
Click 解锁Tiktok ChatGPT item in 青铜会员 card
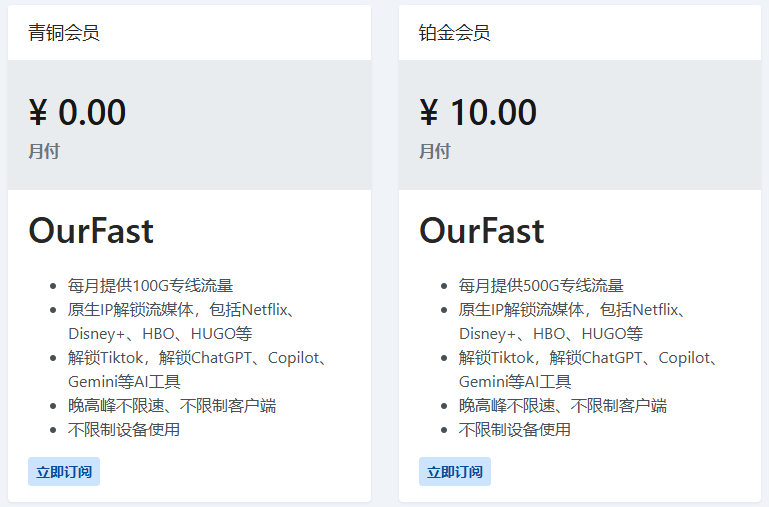click(x=198, y=370)
